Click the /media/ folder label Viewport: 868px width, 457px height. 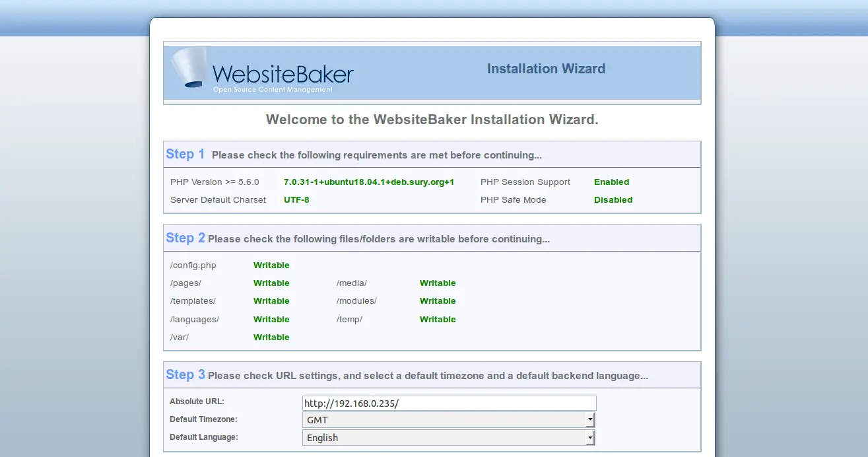pos(352,283)
